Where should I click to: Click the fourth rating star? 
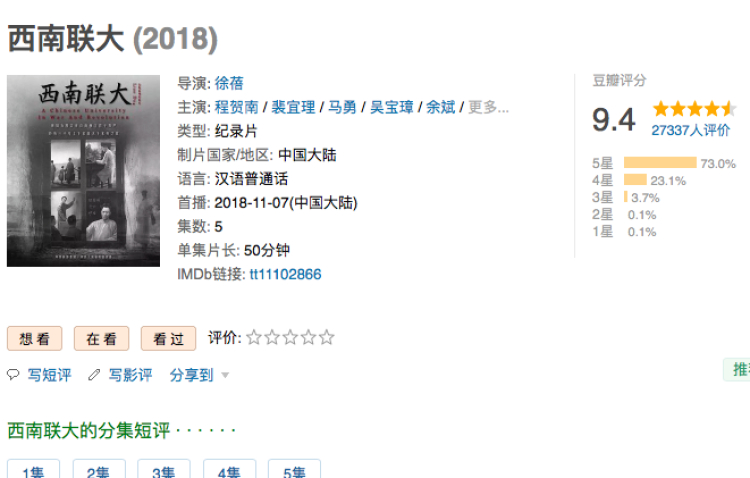tap(308, 338)
